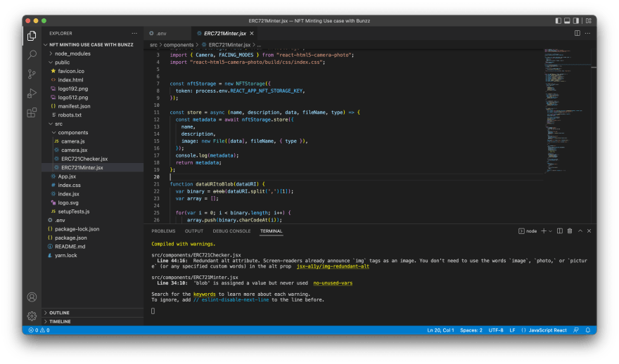Open the Source Control view
Viewport: 619px width, 364px height.
32,74
